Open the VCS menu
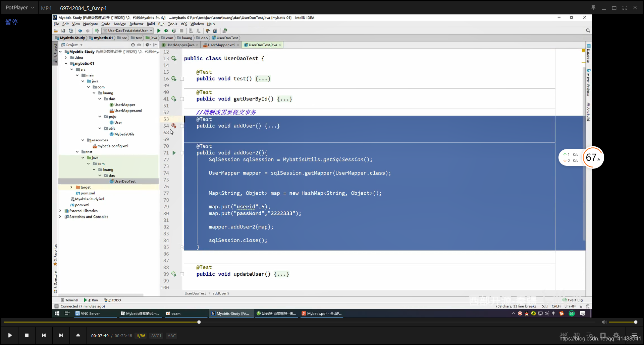 (x=184, y=24)
